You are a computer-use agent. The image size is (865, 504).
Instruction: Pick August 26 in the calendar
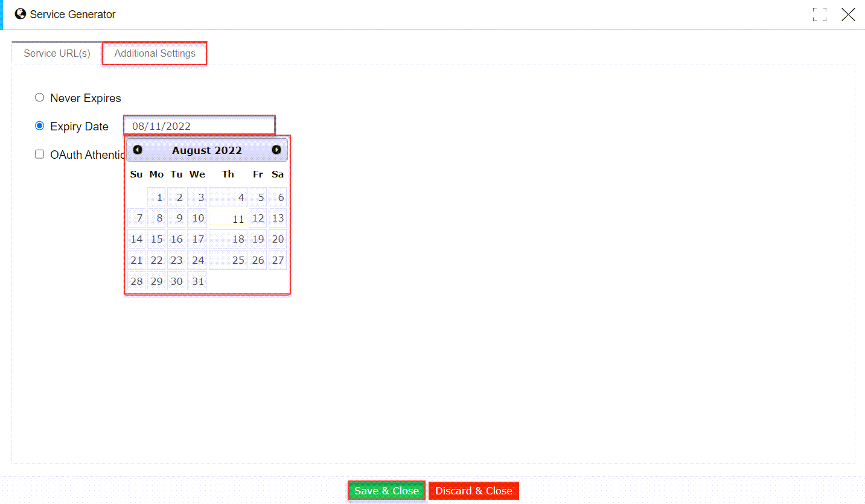[x=258, y=260]
